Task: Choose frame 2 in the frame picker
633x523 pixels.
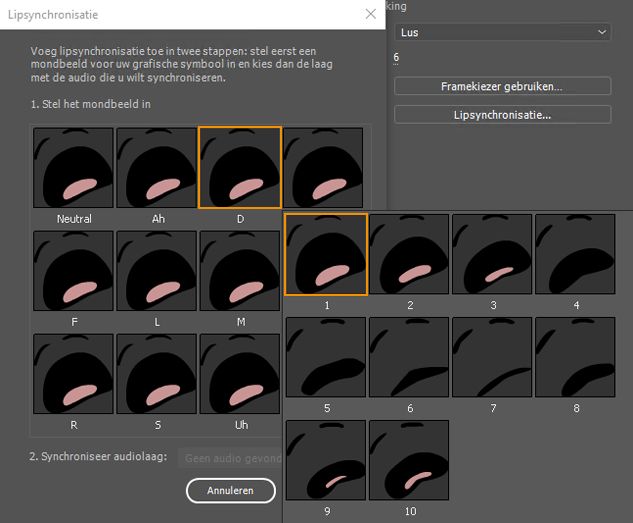Action: pyautogui.click(x=409, y=254)
